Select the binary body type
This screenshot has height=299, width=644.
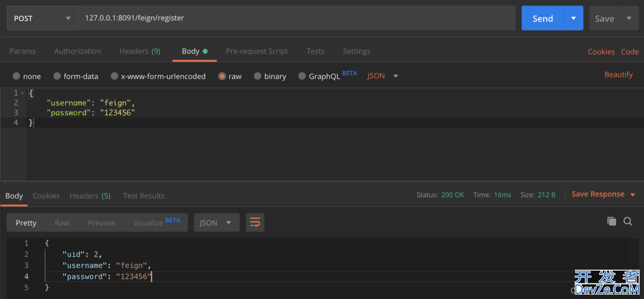[270, 76]
